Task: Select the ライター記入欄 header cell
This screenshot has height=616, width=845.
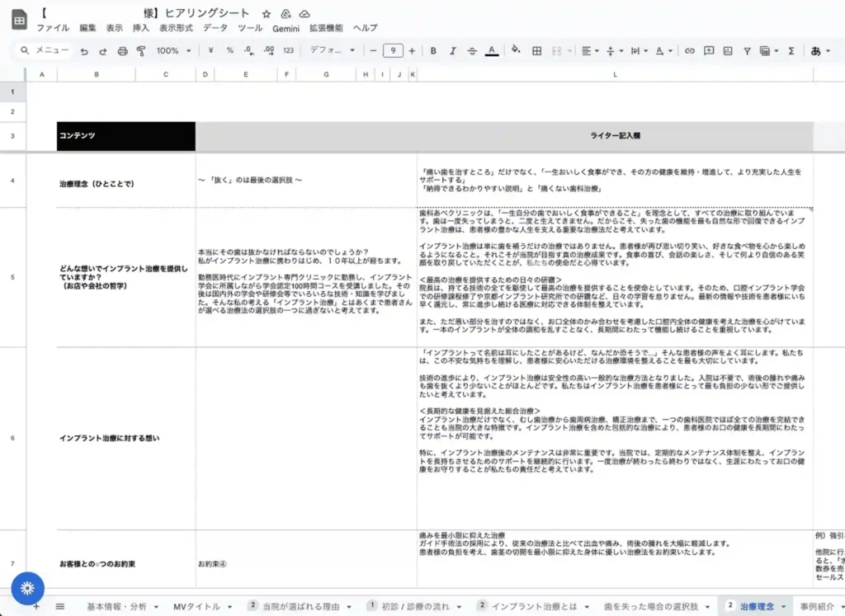Action: [x=615, y=136]
